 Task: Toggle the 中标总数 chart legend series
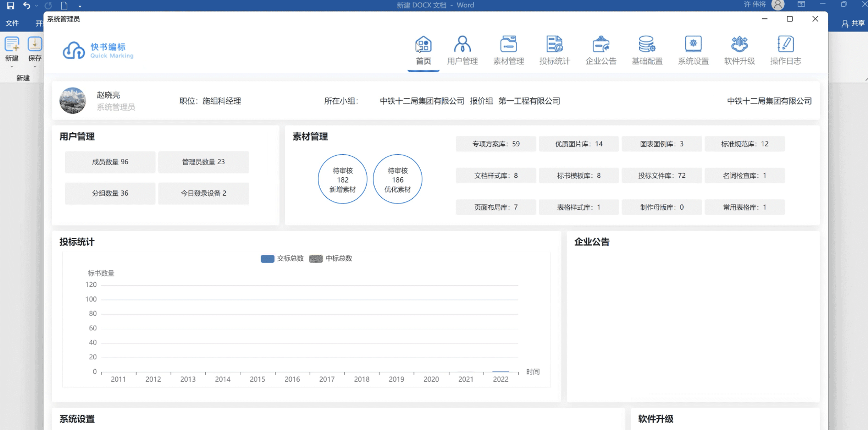331,259
